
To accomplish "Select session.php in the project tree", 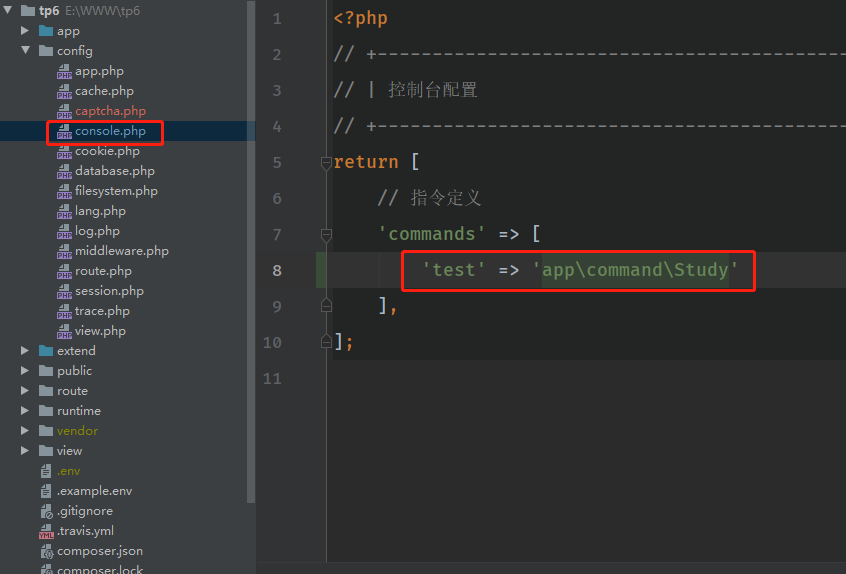I will [110, 291].
